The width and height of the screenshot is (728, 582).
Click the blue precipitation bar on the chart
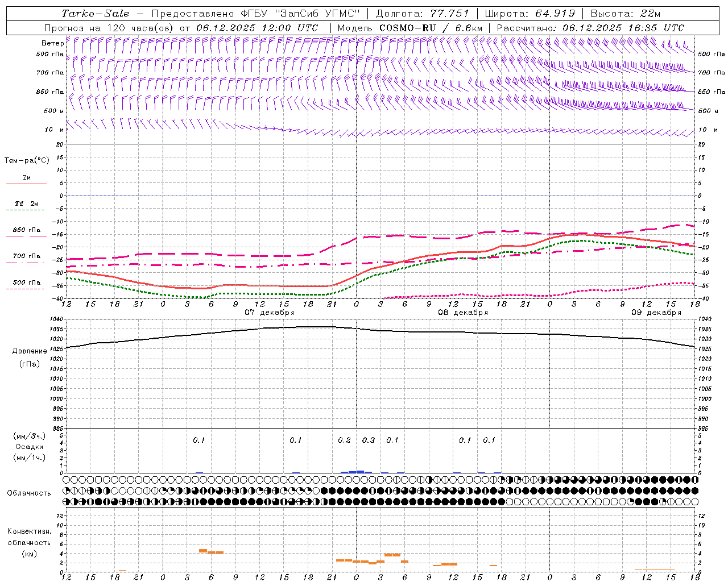[356, 472]
